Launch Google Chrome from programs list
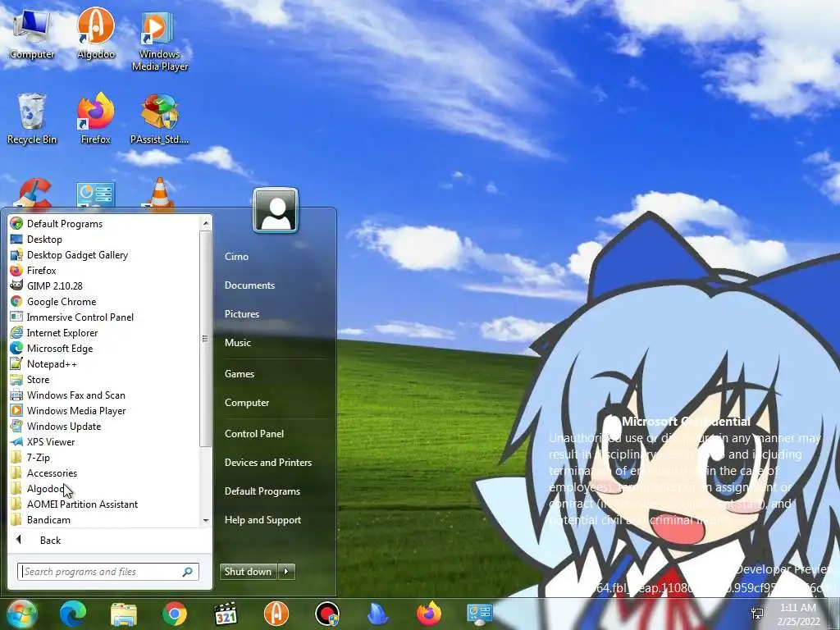Screen dimensions: 840x630 104,301
